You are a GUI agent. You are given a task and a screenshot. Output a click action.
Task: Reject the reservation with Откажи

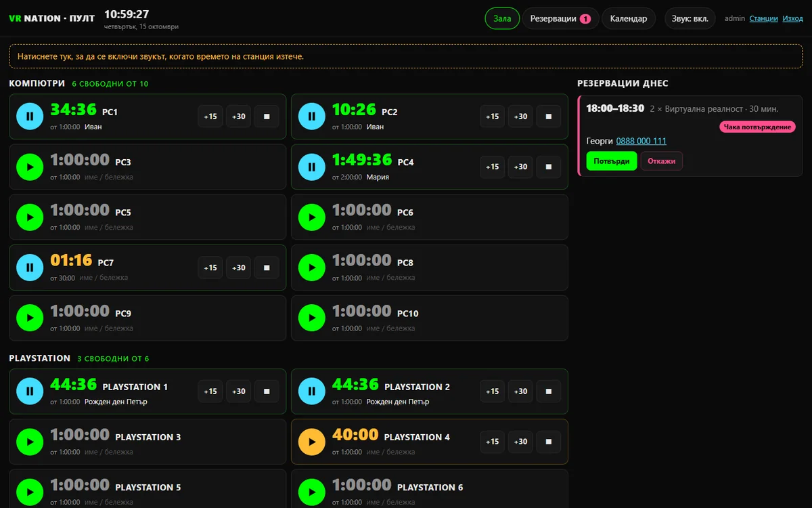[x=662, y=161]
